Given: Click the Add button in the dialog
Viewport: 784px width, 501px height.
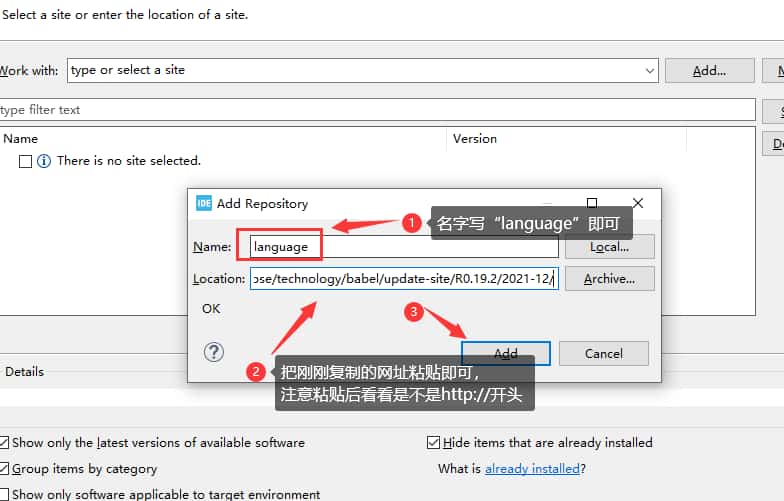Looking at the screenshot, I should pyautogui.click(x=505, y=353).
